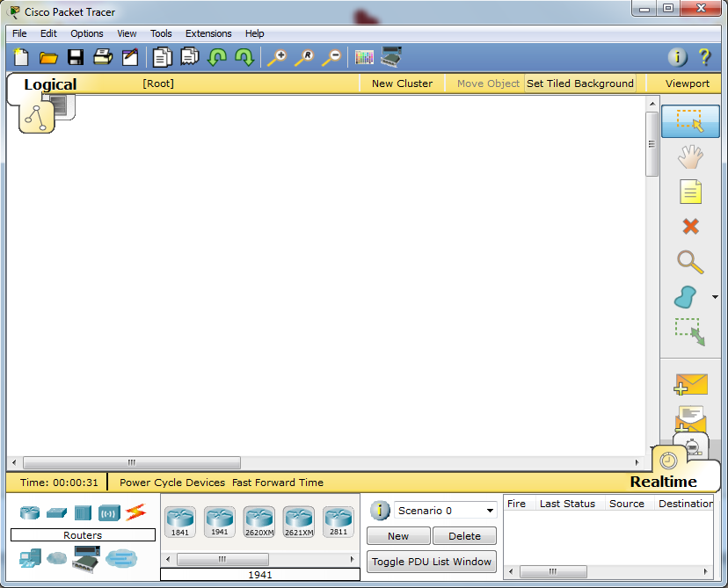The image size is (728, 588).
Task: Open a file using the folder icon
Action: [48, 57]
